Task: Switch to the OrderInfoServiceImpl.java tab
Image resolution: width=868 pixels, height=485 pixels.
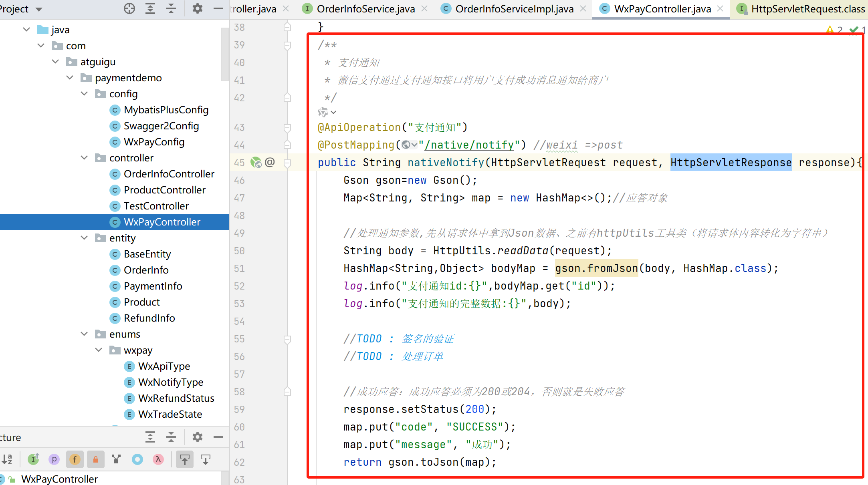Action: pyautogui.click(x=514, y=9)
